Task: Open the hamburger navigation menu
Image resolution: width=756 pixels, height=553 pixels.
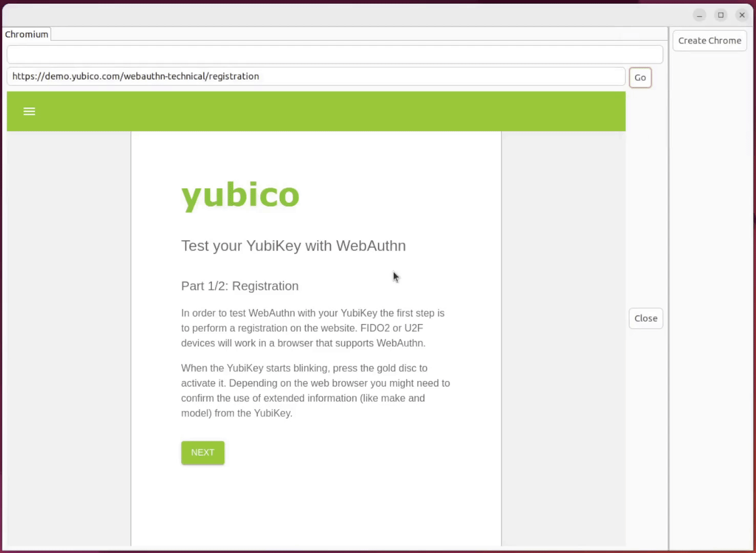Action: click(29, 111)
